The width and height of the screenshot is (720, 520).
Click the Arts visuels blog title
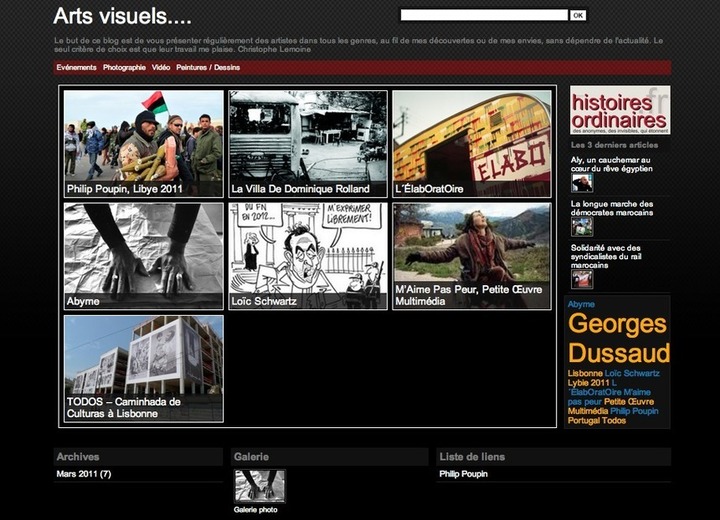coord(121,16)
